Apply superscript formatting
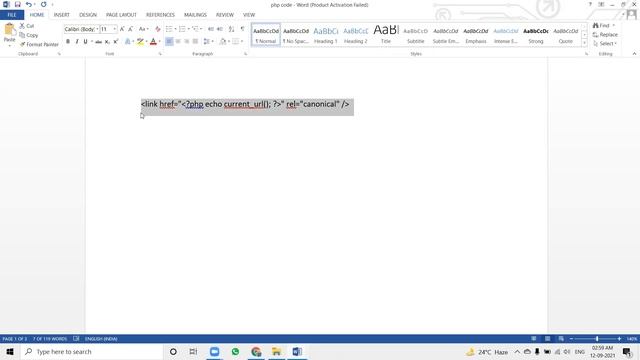The image size is (640, 360). (x=116, y=42)
